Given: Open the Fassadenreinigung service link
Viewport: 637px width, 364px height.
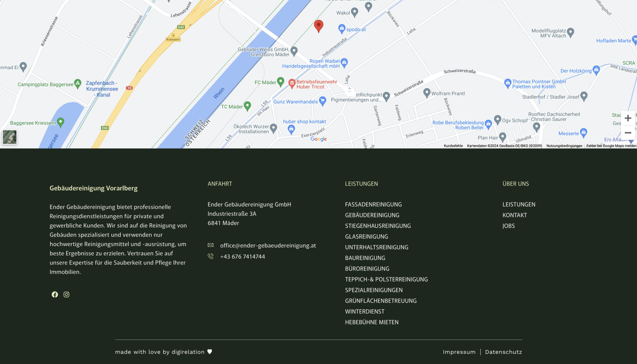Looking at the screenshot, I should [373, 205].
